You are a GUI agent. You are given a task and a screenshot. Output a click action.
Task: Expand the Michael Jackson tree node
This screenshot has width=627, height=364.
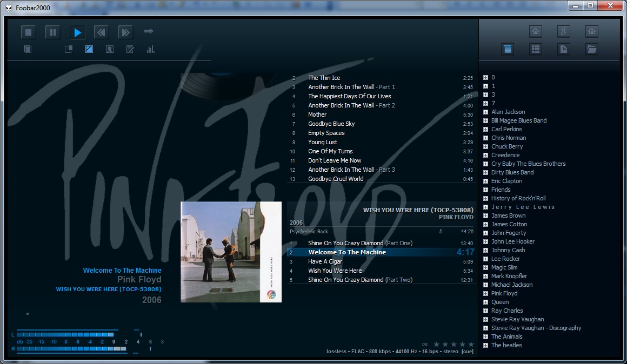click(485, 285)
